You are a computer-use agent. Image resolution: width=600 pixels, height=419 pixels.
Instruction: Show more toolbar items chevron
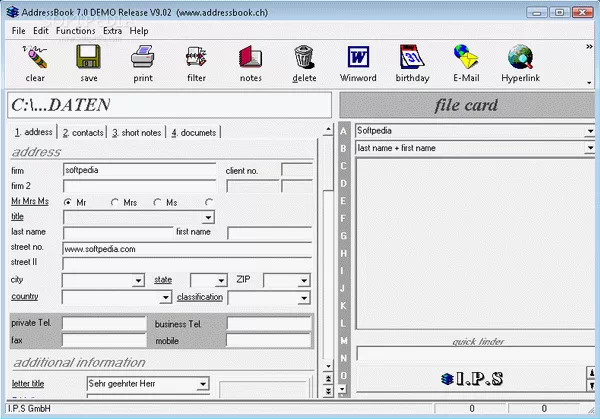589,47
